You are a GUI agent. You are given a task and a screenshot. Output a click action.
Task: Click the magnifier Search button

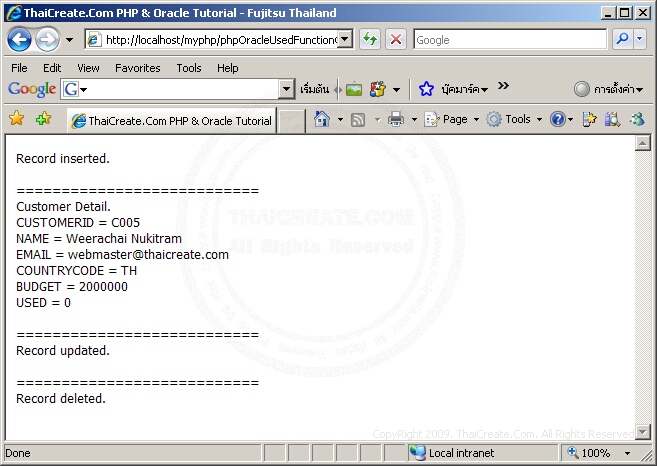pyautogui.click(x=623, y=39)
